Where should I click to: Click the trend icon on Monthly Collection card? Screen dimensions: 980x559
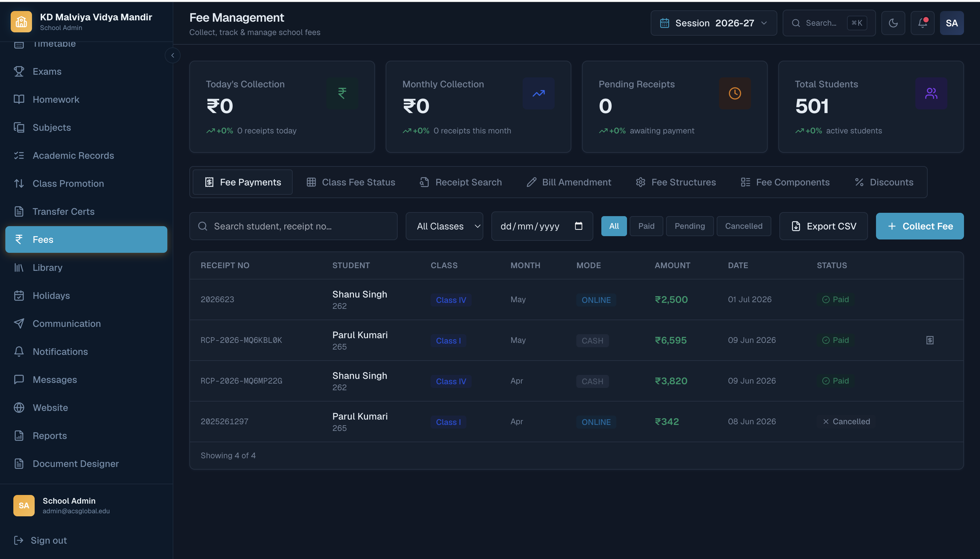click(538, 93)
